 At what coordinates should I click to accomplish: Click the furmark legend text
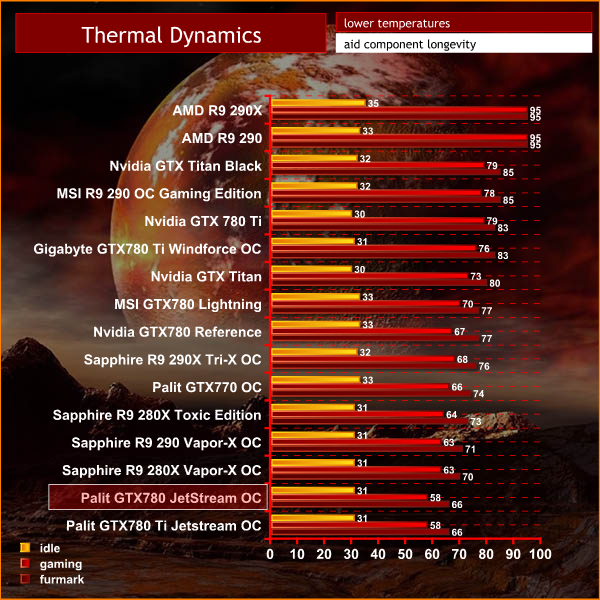pyautogui.click(x=62, y=579)
